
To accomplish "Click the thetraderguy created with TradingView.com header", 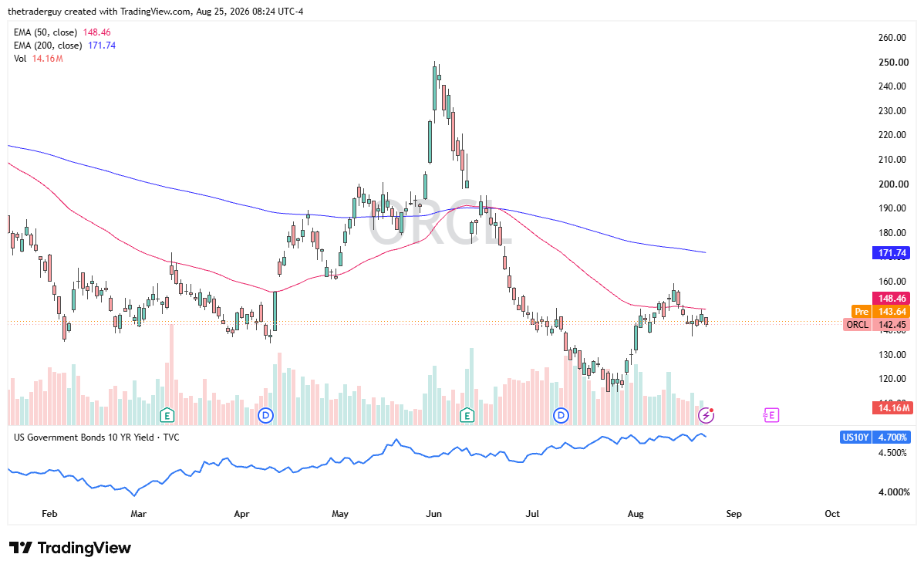I will (156, 12).
